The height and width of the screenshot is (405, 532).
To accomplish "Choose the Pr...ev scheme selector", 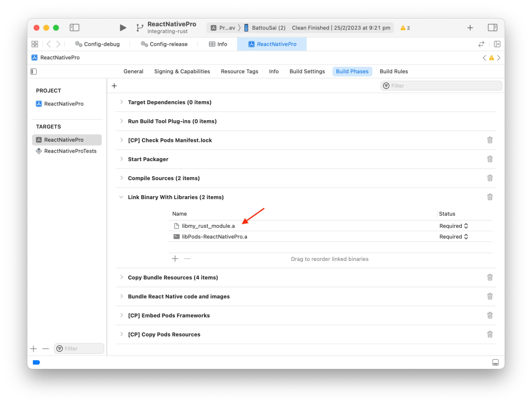I will pyautogui.click(x=223, y=28).
